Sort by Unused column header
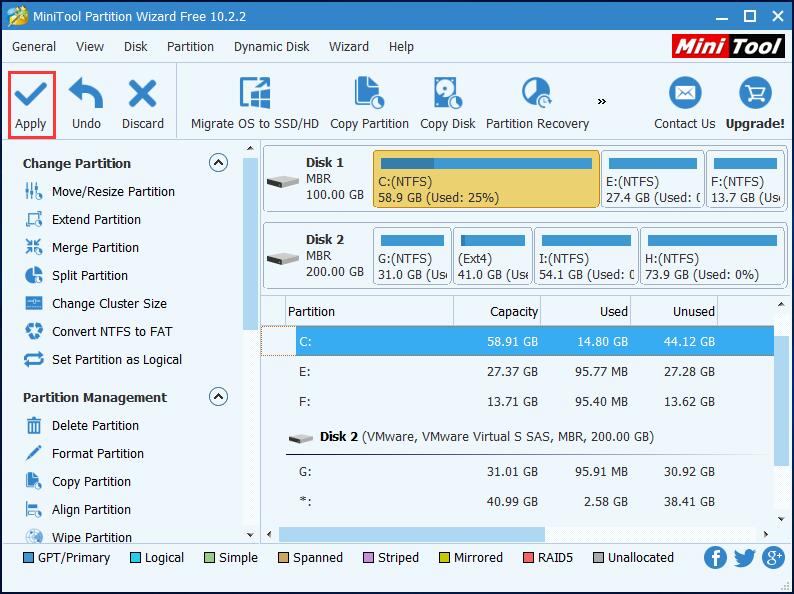The width and height of the screenshot is (794, 594). (x=674, y=311)
